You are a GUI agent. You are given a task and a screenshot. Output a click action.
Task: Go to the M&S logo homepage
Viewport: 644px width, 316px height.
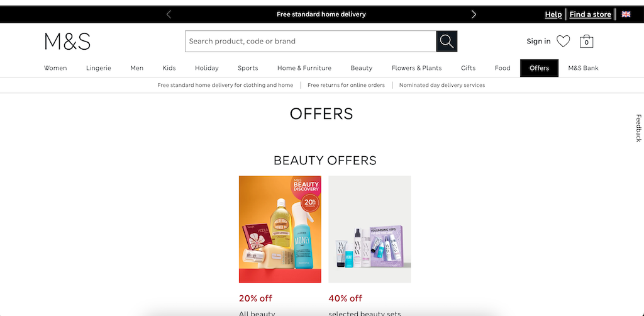[67, 42]
